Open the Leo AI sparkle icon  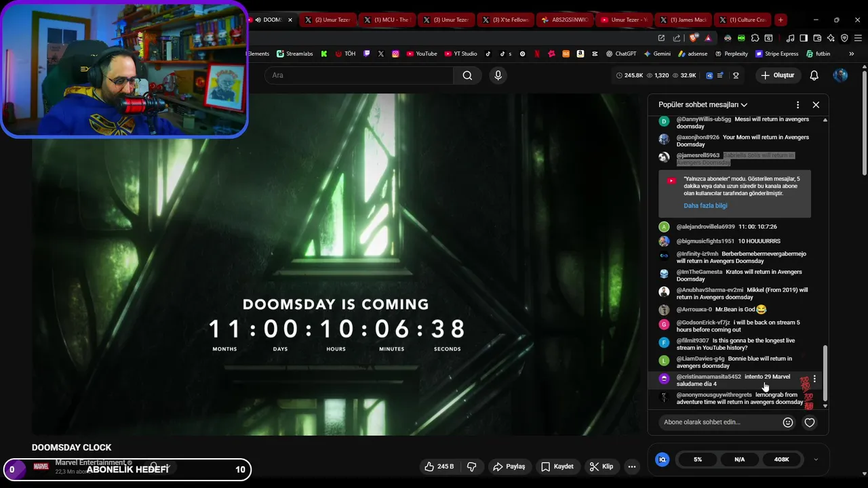click(831, 38)
